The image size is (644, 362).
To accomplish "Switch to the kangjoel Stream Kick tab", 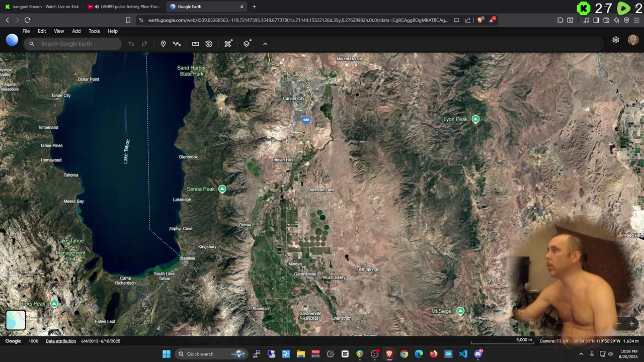I will click(41, 7).
